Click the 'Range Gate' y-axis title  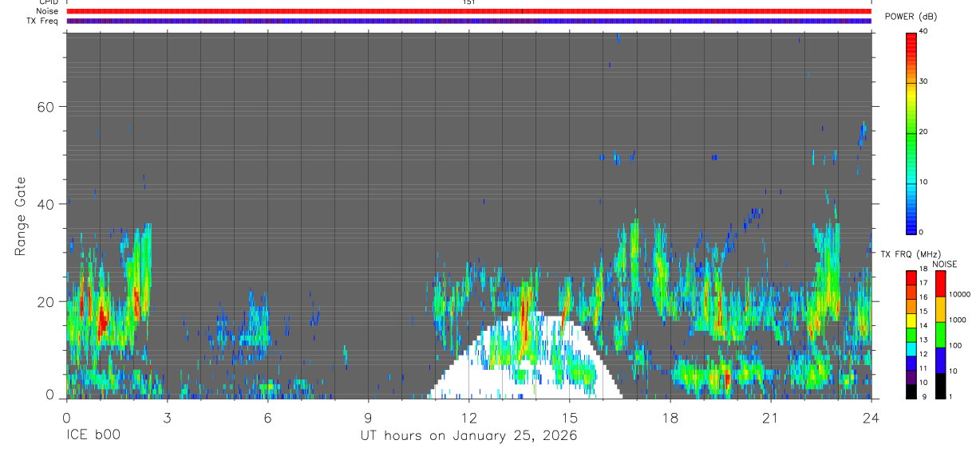[x=21, y=217]
